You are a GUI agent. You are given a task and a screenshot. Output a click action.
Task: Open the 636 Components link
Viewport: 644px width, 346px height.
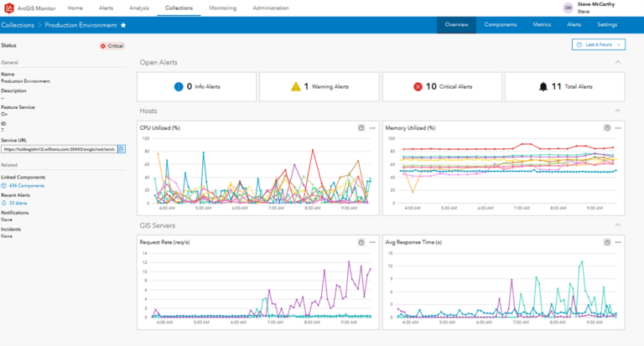(26, 185)
